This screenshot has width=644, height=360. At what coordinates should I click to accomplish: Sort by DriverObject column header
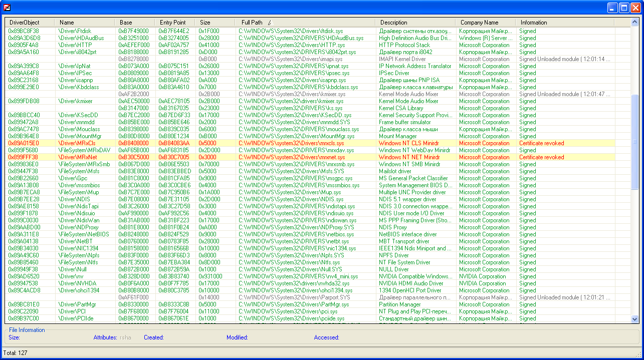30,23
